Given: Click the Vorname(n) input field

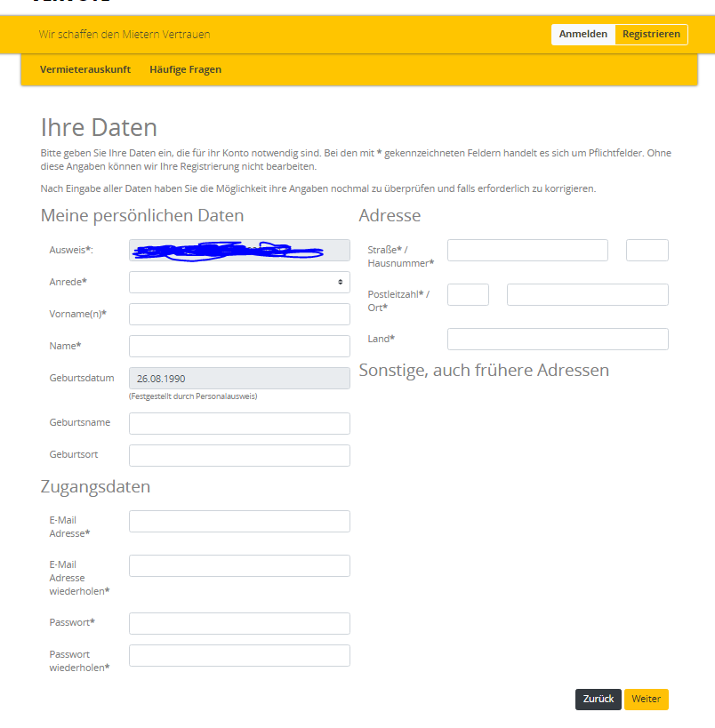Looking at the screenshot, I should [239, 314].
